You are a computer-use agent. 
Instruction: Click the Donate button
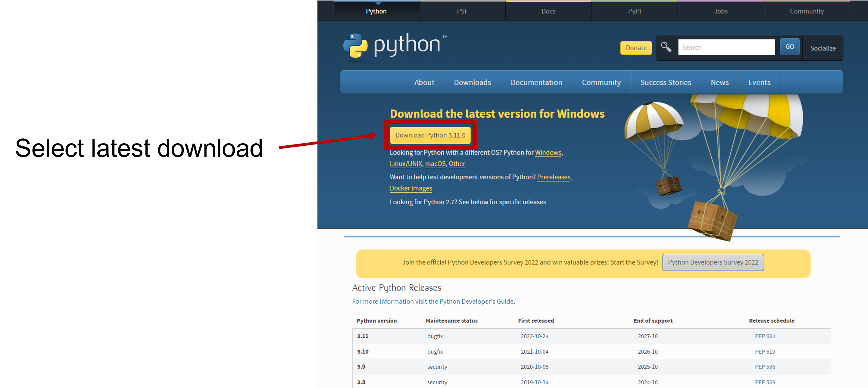click(636, 48)
